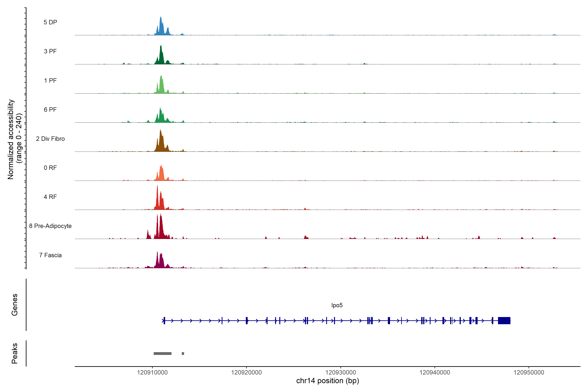Click the 5 DP track label

coord(50,22)
